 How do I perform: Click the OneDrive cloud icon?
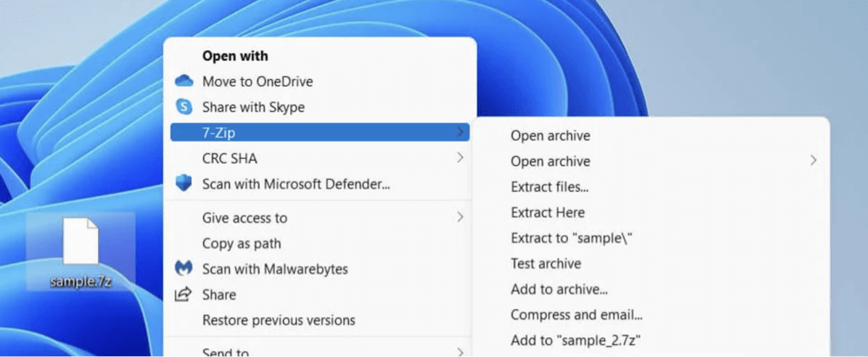[184, 82]
